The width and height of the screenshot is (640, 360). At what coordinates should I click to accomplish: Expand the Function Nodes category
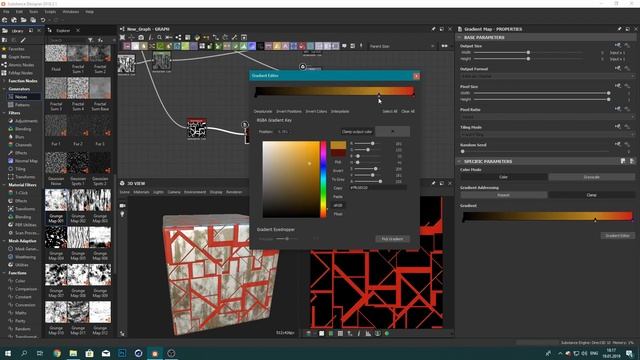point(4,81)
